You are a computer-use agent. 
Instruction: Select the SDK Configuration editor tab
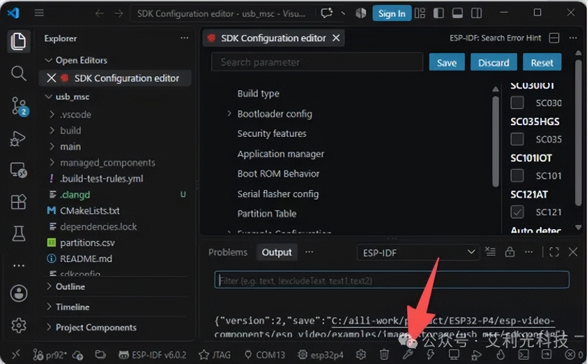click(x=273, y=38)
